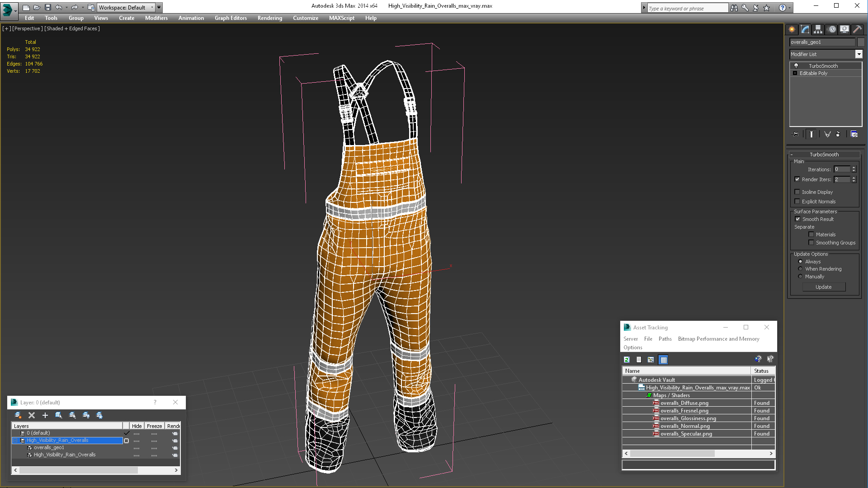The height and width of the screenshot is (488, 868).
Task: Click Hide/Unhide All Layers icon
Action: tap(86, 415)
